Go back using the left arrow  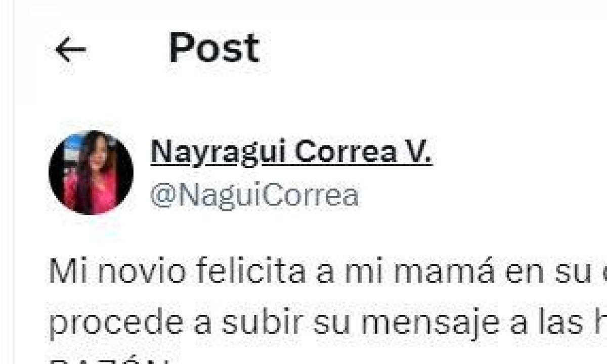[x=70, y=50]
